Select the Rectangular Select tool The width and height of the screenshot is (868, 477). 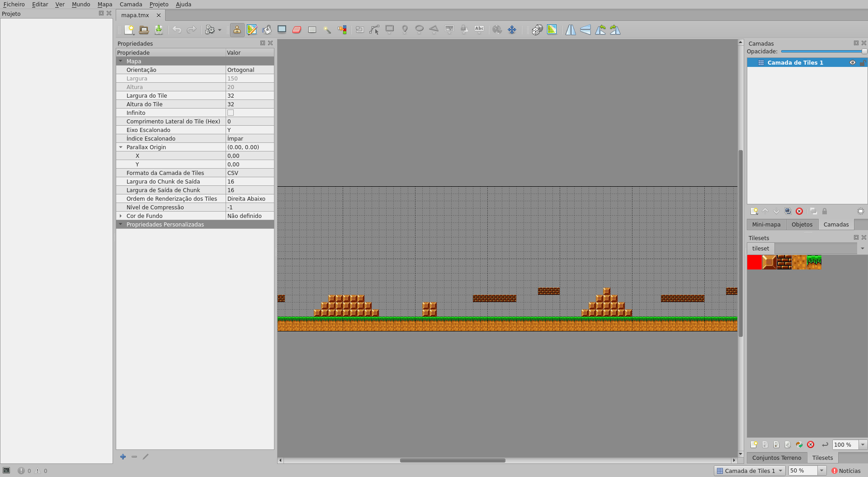tap(312, 30)
